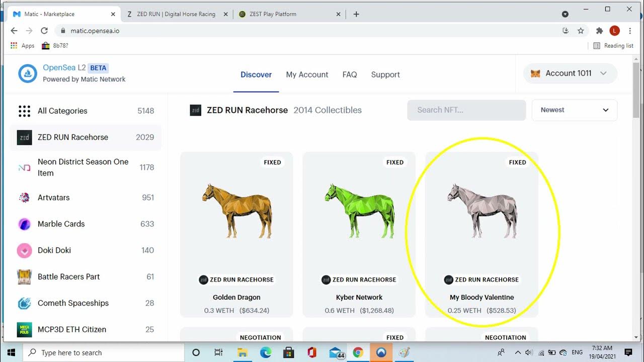This screenshot has width=644, height=362.
Task: Select the All Categories entry
Action: [86, 111]
